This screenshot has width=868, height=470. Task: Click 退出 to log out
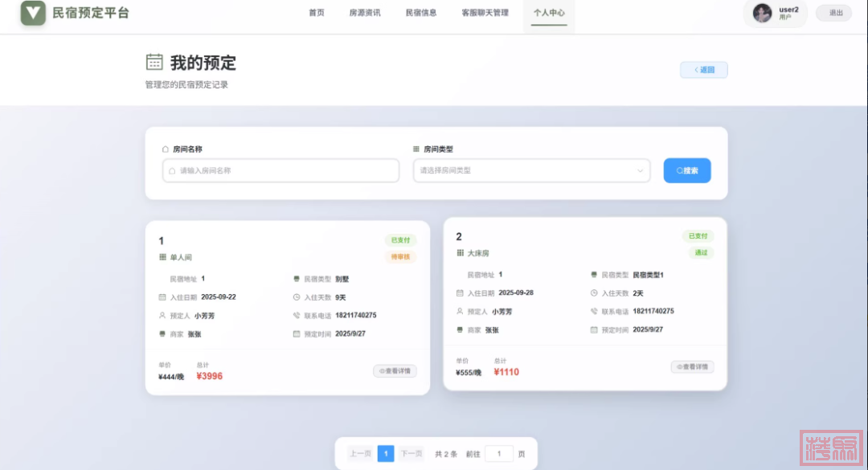coord(834,13)
